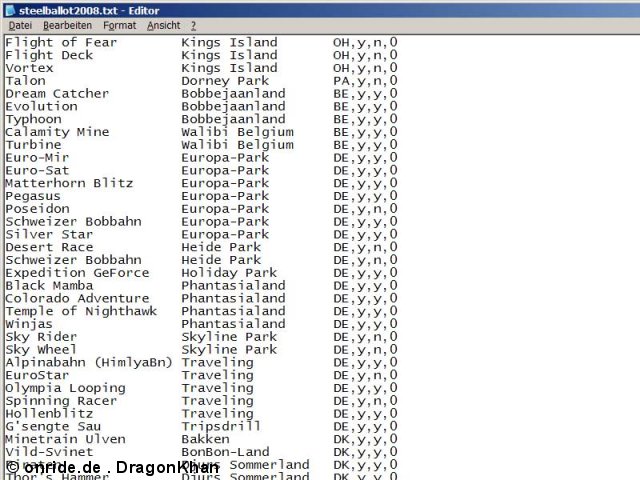Click the text 'Euro-Mir'

(37, 158)
